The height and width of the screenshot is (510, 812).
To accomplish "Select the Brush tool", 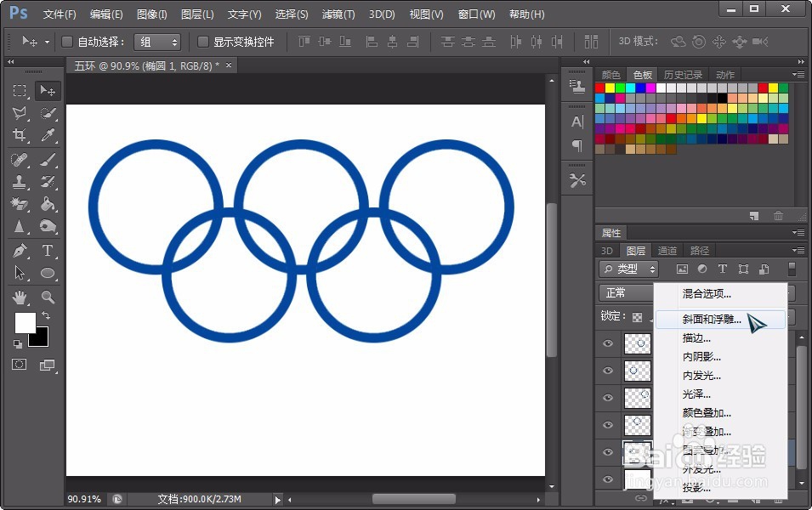I will (x=48, y=160).
